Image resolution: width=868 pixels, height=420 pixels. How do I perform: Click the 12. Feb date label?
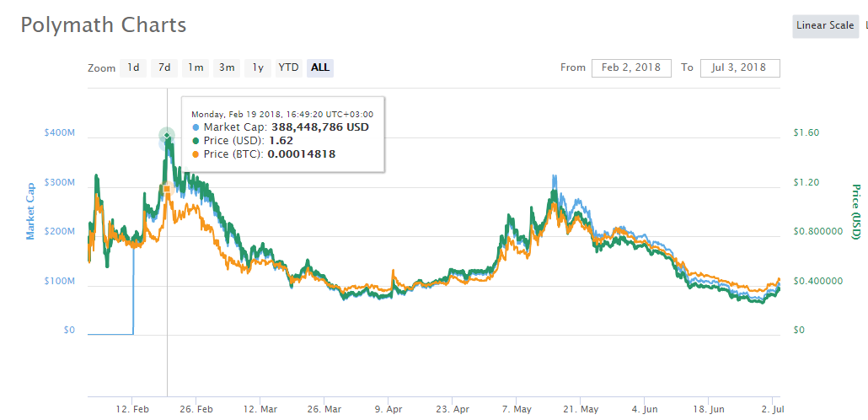(133, 410)
